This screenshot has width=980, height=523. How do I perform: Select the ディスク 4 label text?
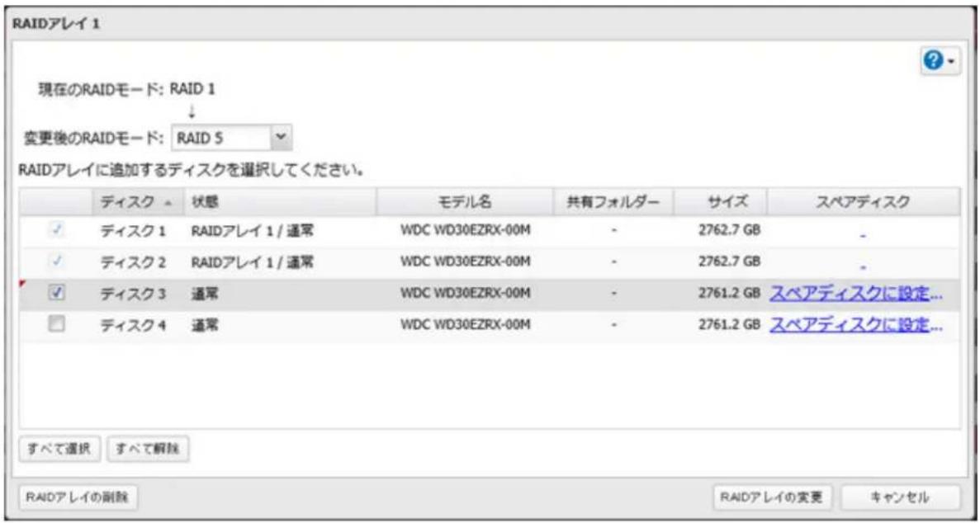point(132,324)
